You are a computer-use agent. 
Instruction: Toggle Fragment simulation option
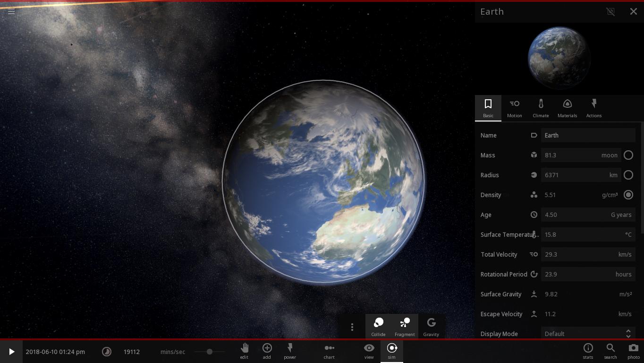click(x=405, y=327)
